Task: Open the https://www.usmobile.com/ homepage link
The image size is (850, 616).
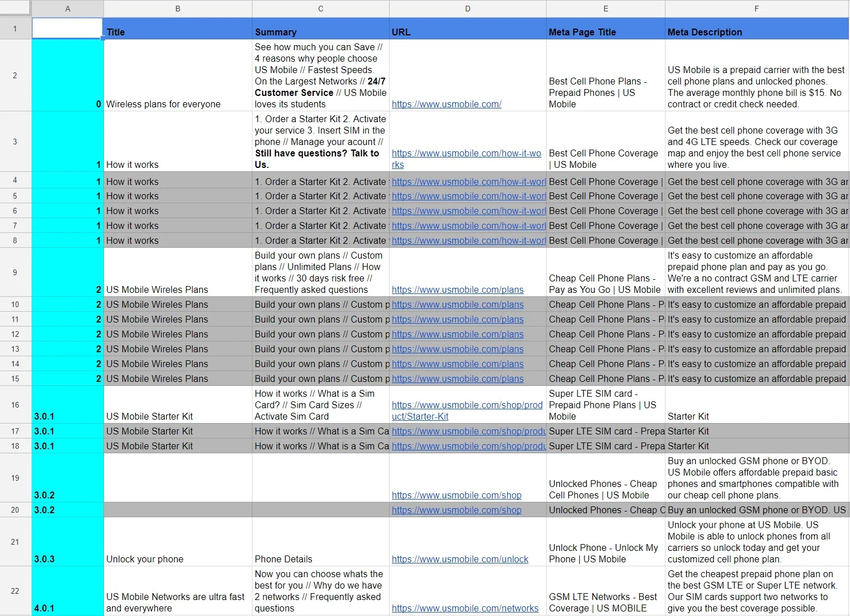Action: [447, 104]
